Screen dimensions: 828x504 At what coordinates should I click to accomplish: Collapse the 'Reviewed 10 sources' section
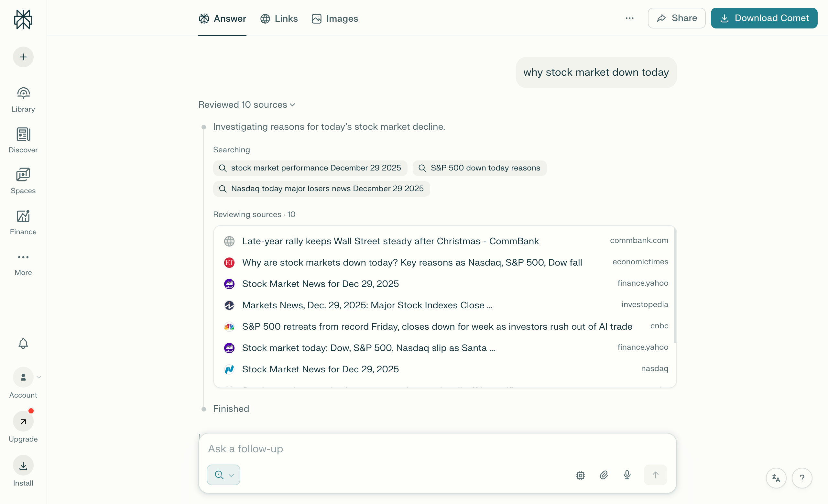tap(247, 105)
